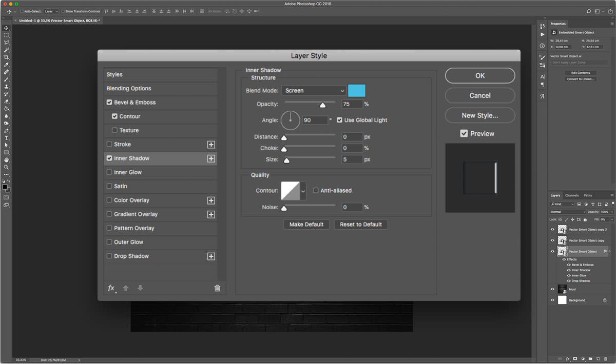Select the Zoom magnifier tool in toolbar
This screenshot has width=616, height=364.
pos(6,167)
